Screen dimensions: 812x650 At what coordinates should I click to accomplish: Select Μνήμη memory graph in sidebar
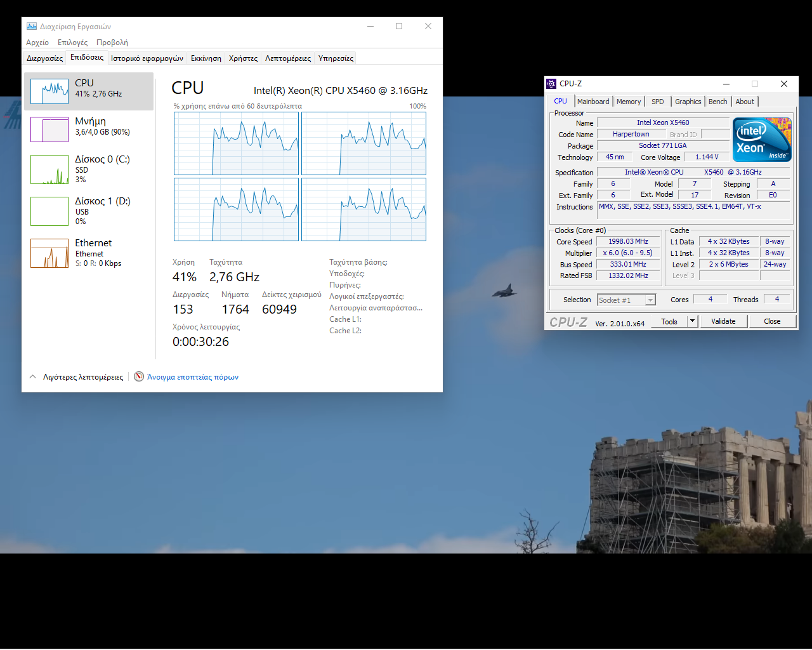click(x=49, y=129)
